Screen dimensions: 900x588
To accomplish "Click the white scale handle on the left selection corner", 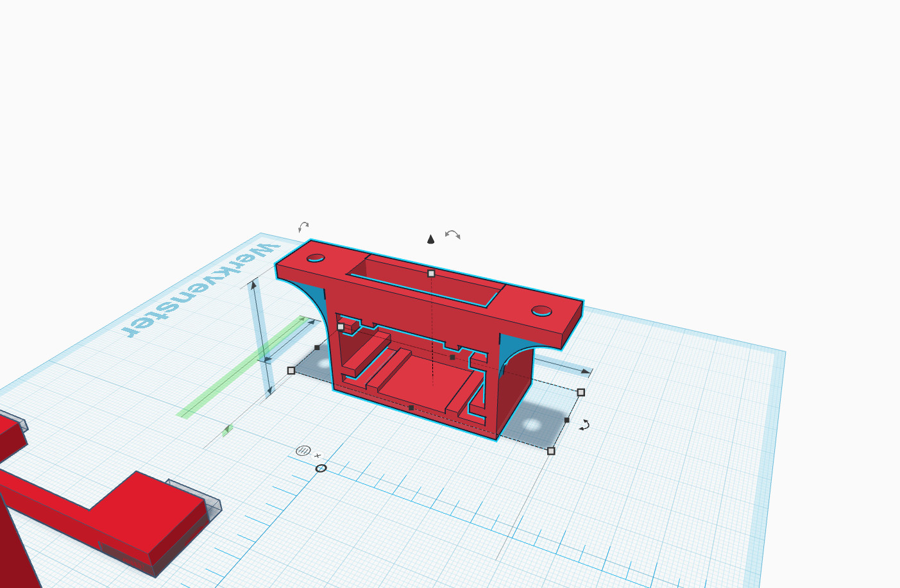I will click(292, 370).
